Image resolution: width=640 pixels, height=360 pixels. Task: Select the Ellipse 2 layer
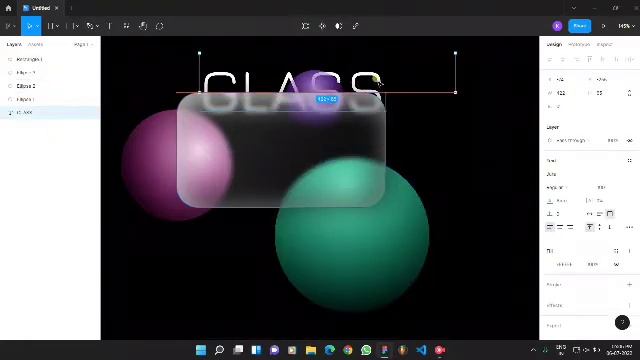pos(50,86)
